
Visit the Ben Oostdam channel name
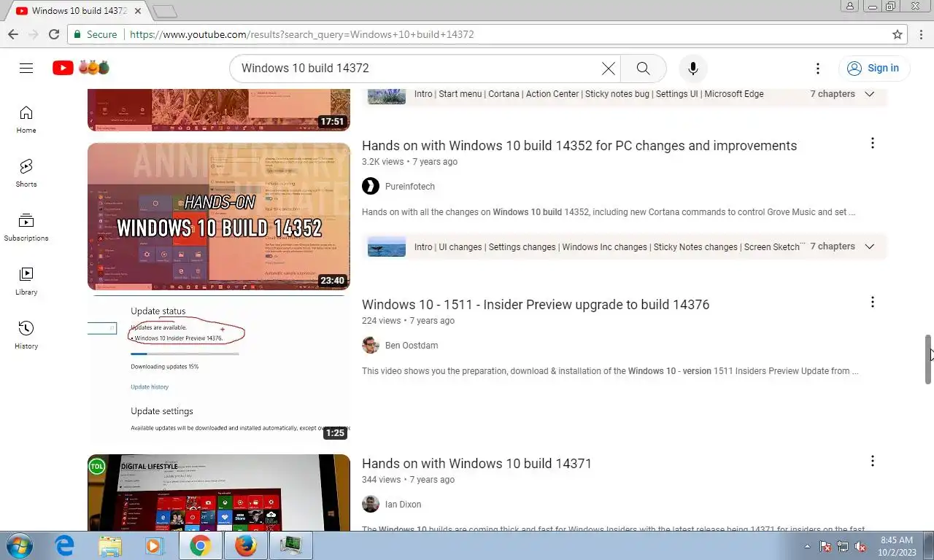[x=412, y=346]
